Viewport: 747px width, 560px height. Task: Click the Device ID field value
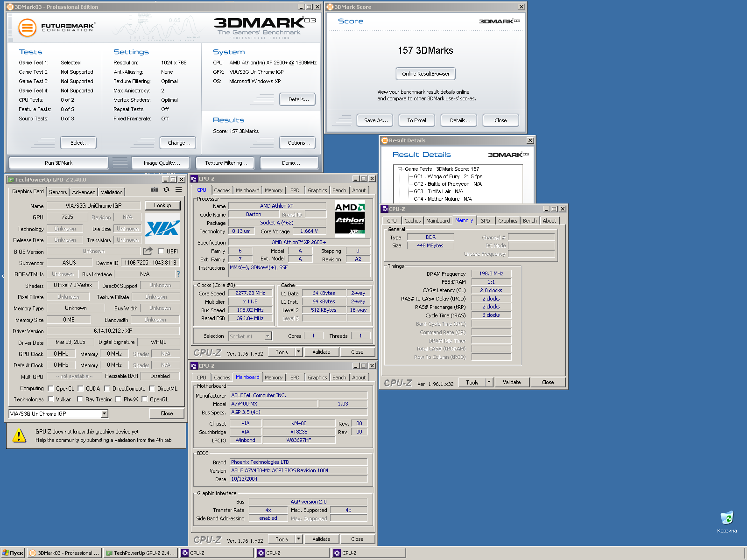coord(150,263)
